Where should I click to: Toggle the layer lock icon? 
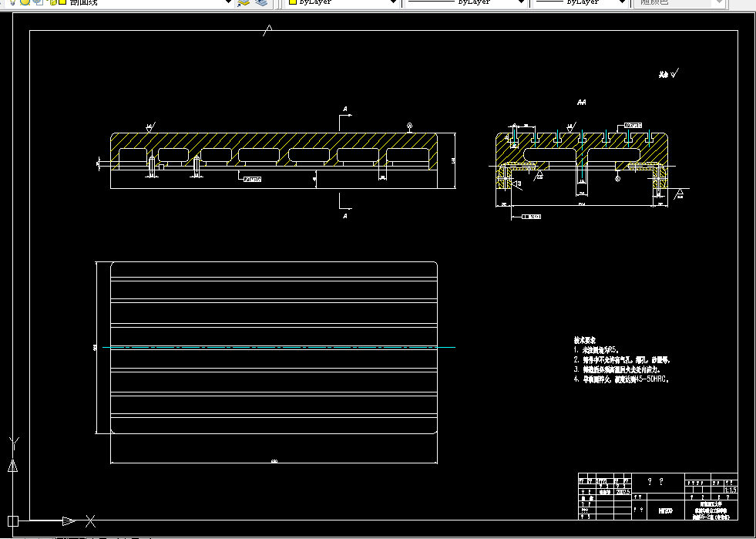(x=52, y=2)
